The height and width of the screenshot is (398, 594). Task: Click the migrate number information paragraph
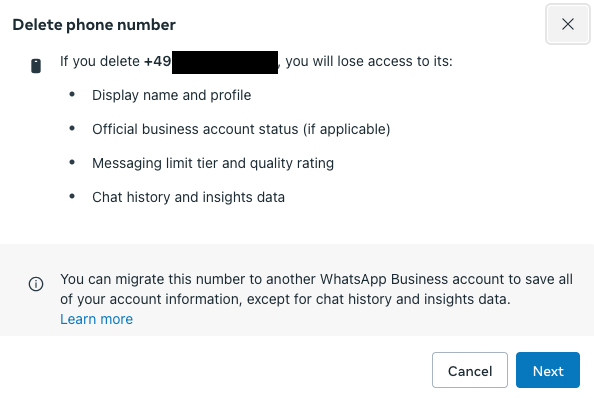pyautogui.click(x=316, y=289)
